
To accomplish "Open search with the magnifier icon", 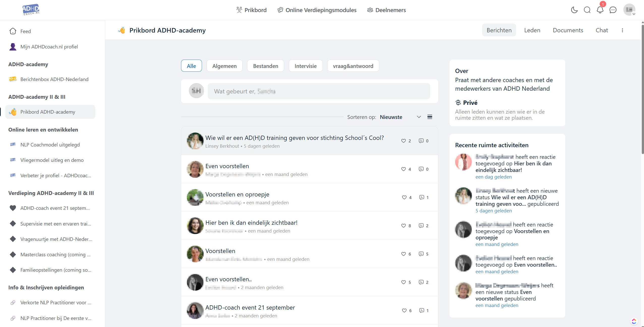I will pyautogui.click(x=587, y=10).
